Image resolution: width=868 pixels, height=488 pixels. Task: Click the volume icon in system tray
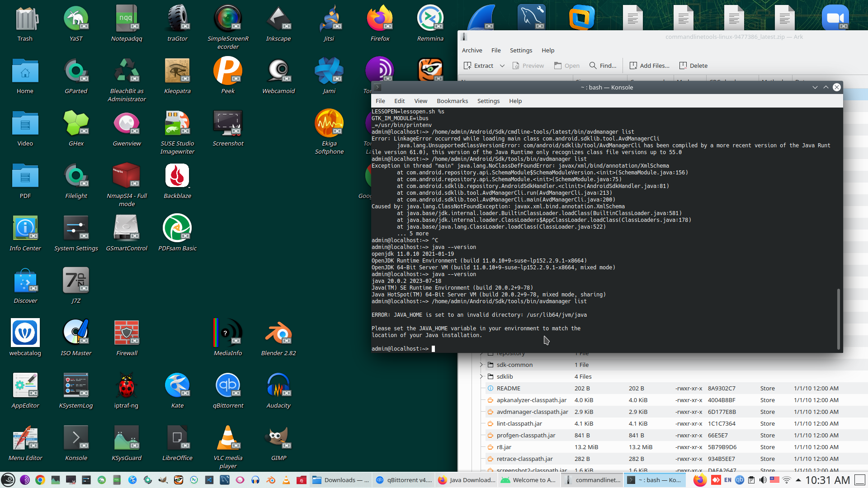(x=763, y=480)
